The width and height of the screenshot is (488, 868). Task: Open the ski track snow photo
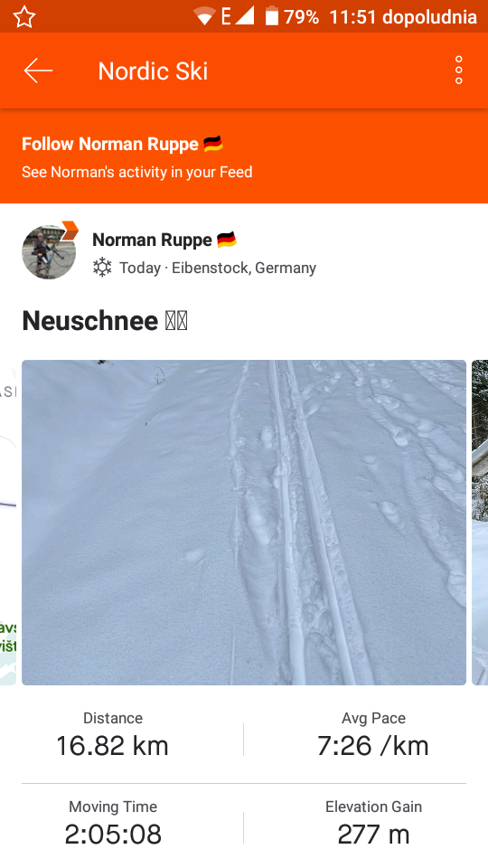pyautogui.click(x=244, y=523)
